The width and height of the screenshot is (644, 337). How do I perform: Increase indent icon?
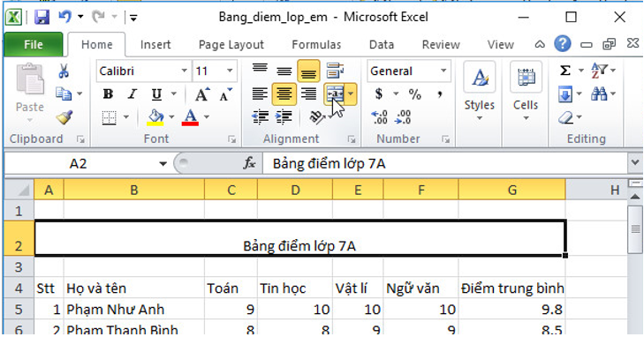[284, 117]
